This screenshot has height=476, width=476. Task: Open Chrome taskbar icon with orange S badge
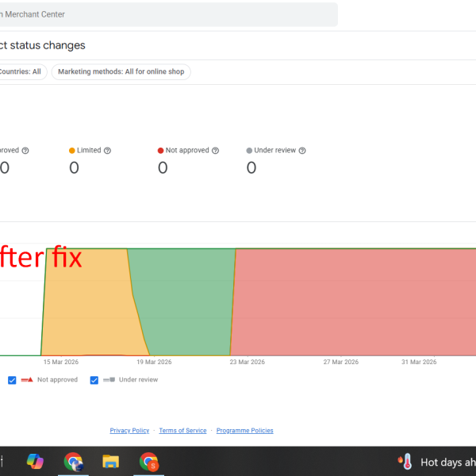tap(149, 462)
